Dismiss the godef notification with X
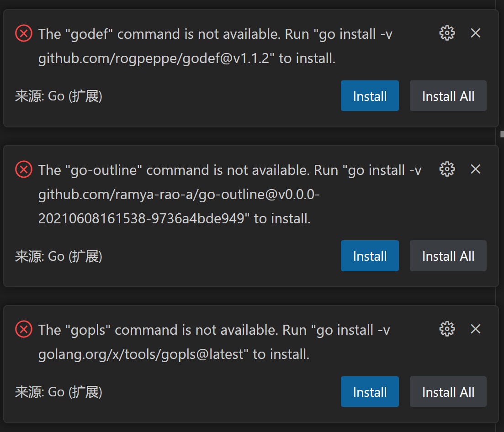 point(475,33)
